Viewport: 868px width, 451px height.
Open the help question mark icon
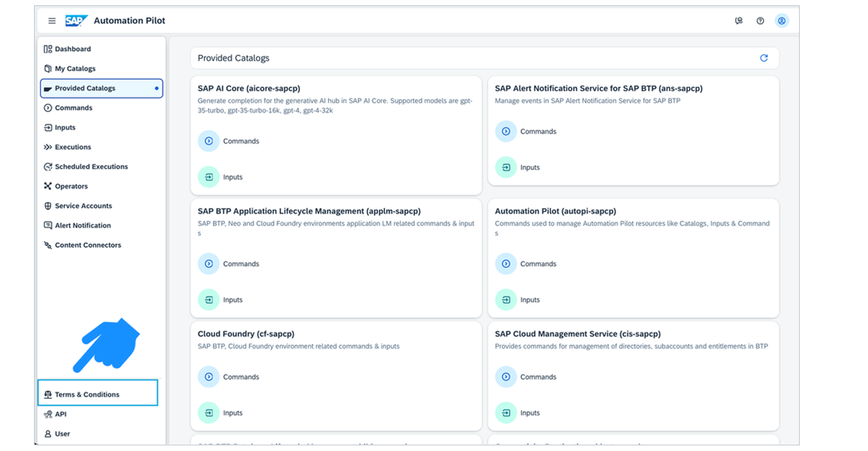760,21
